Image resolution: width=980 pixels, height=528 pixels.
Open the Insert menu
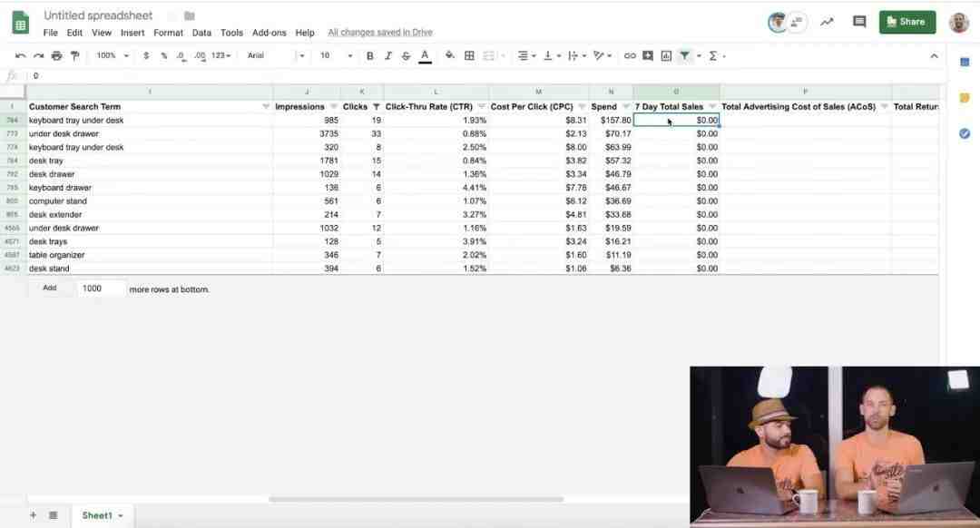(x=132, y=33)
